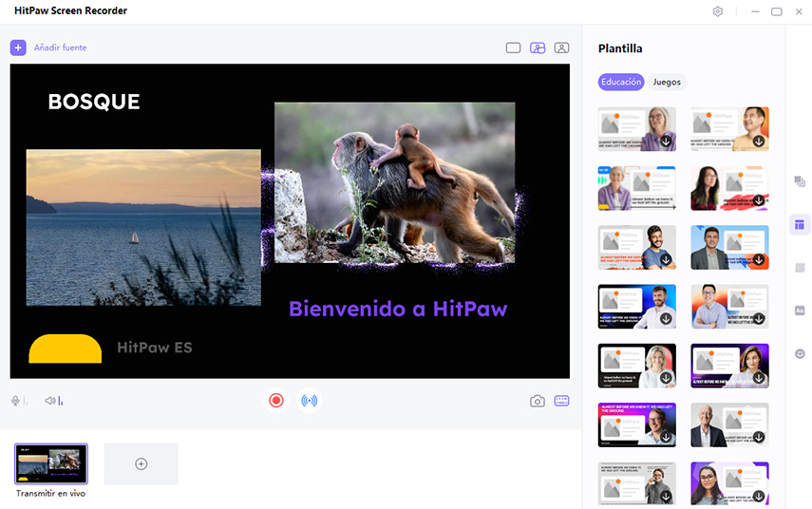Image resolution: width=812 pixels, height=509 pixels.
Task: Switch to the Educación template tab
Action: [x=621, y=82]
